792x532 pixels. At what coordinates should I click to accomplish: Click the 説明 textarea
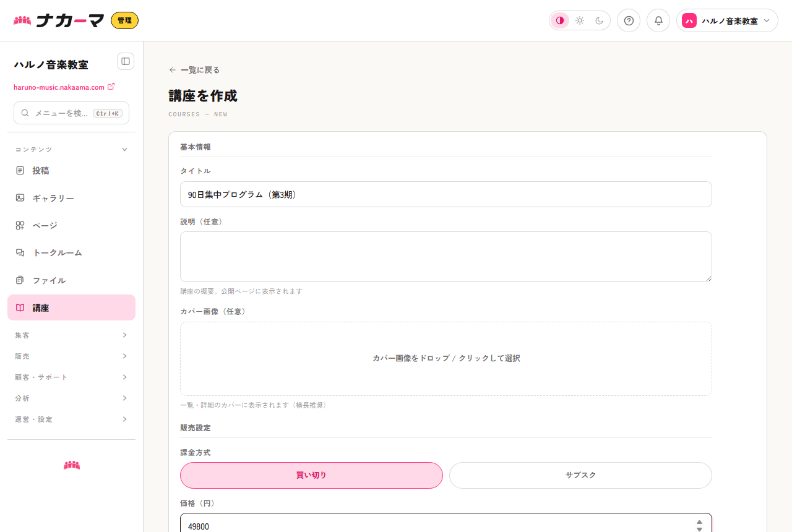(x=446, y=257)
